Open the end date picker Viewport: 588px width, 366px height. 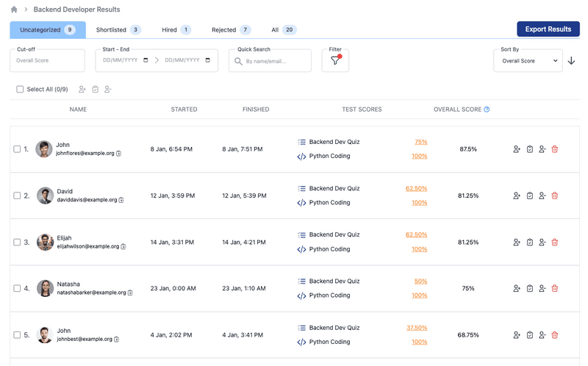[x=207, y=60]
